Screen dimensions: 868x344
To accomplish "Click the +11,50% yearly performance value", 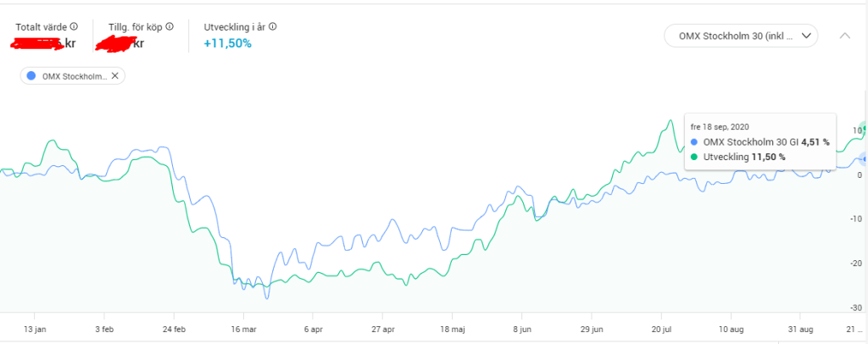I will (228, 43).
